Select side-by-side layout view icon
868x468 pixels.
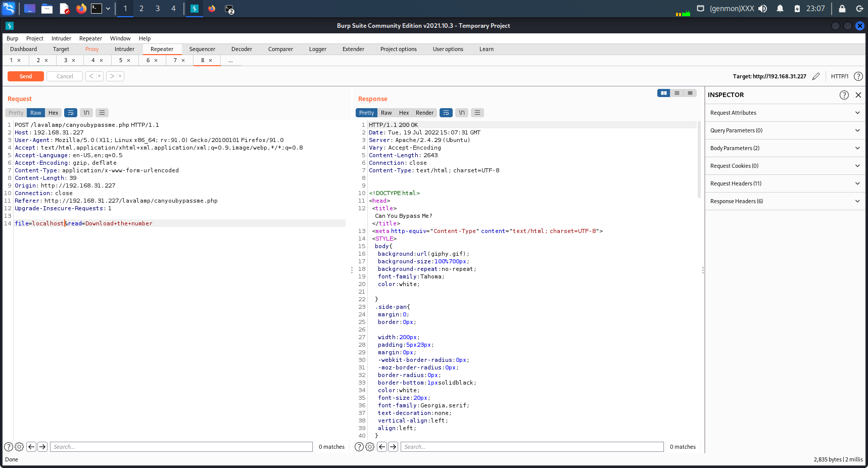click(664, 93)
